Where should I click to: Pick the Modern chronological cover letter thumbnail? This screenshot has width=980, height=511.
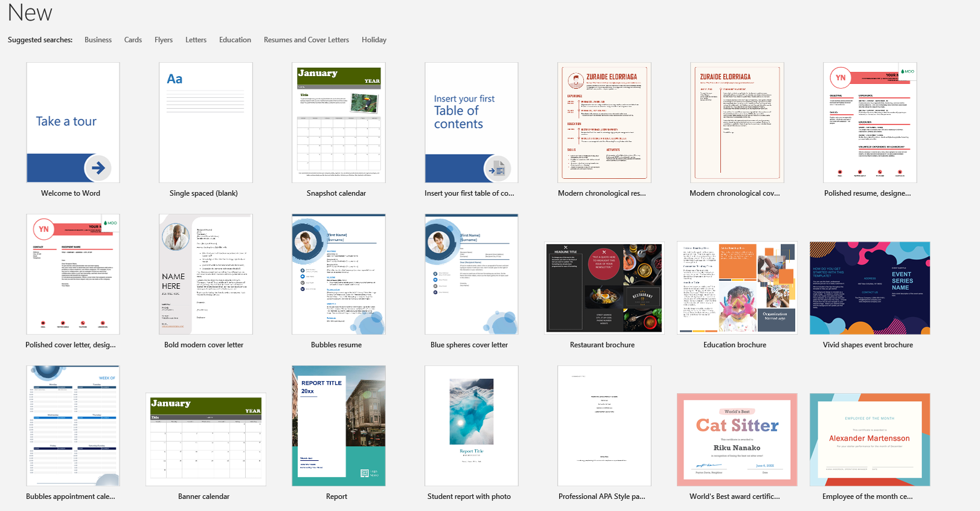[737, 123]
